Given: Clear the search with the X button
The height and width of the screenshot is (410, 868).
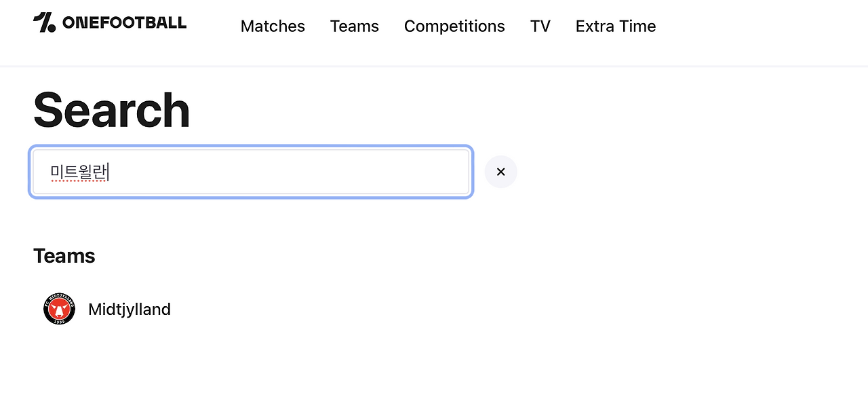Looking at the screenshot, I should [x=500, y=172].
